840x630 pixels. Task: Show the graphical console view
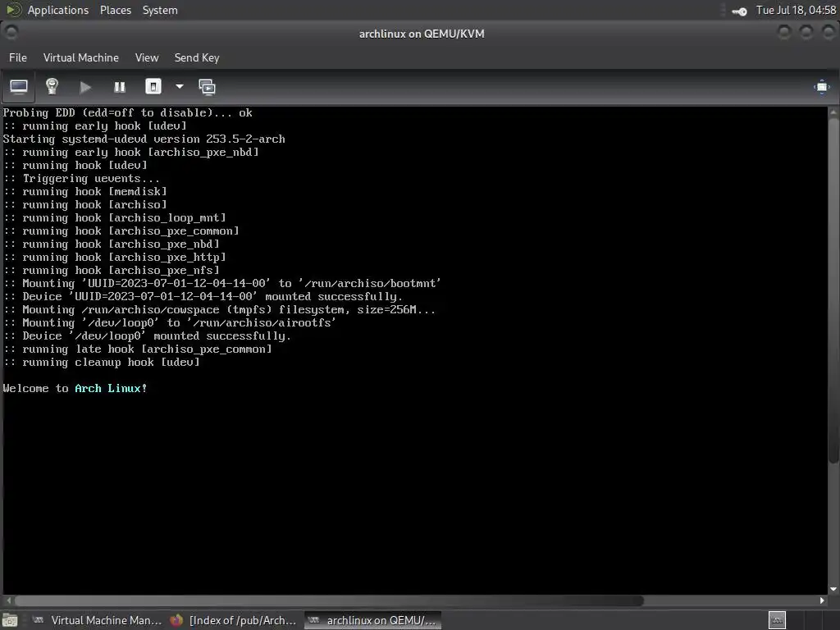point(19,87)
